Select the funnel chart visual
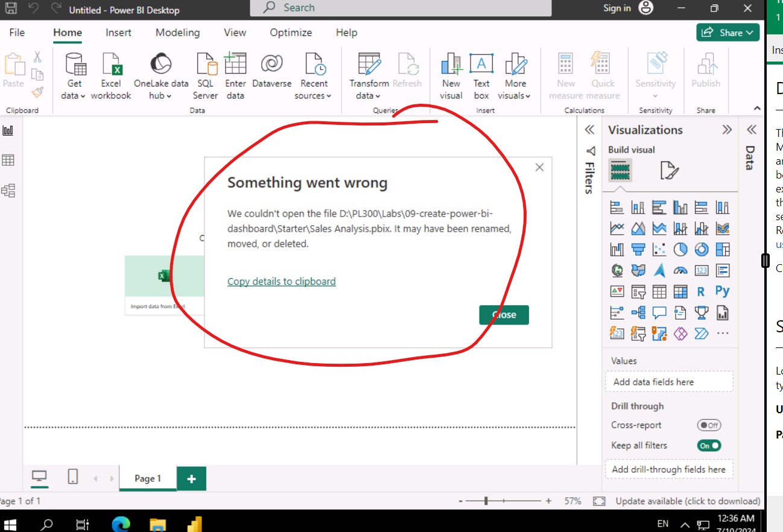Screen dimensions: 783x532 pos(638,249)
